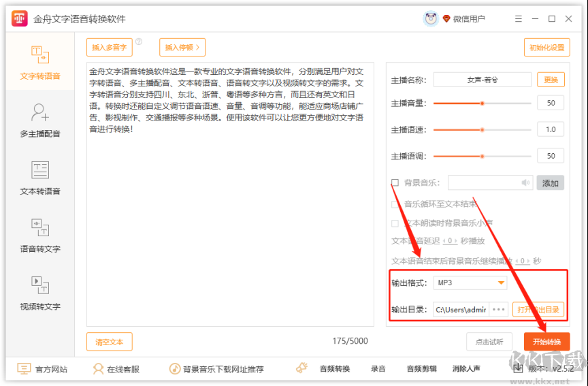Click the 点击试听 preview button

(489, 342)
